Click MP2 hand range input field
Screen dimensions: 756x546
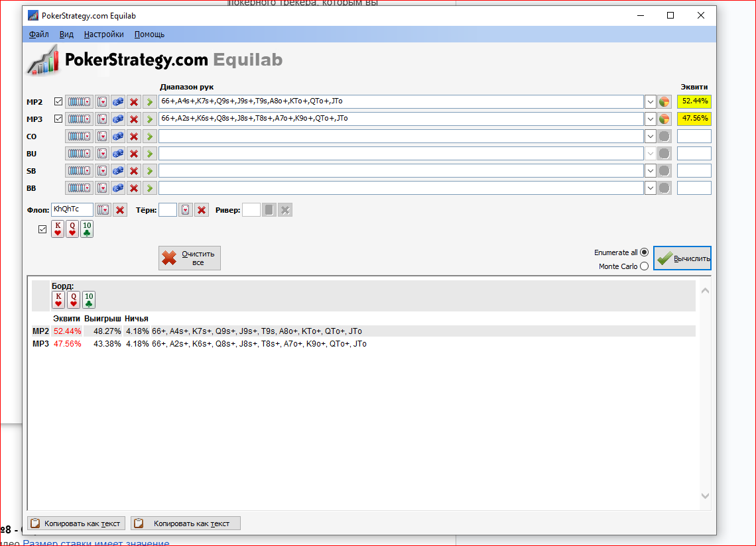(401, 101)
